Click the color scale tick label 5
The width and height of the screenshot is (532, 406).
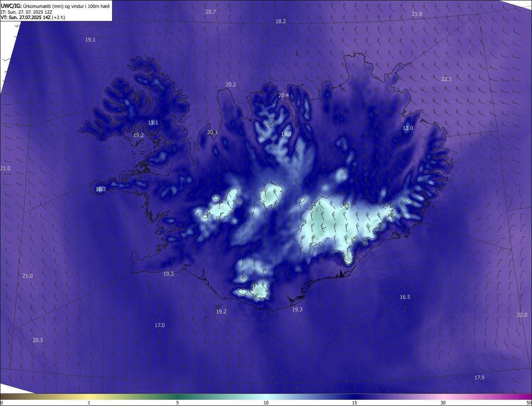point(177,403)
